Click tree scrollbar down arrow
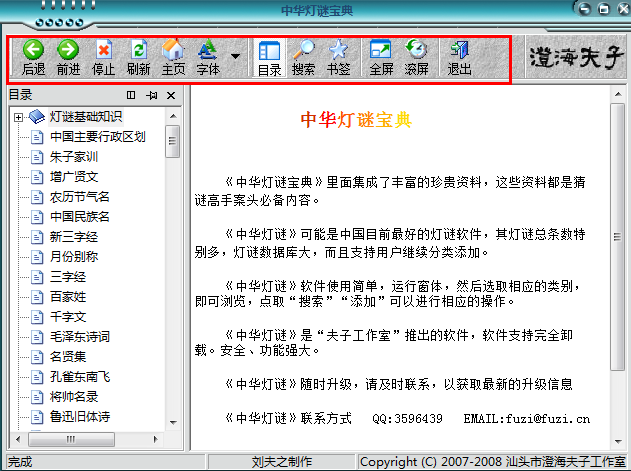 173,422
